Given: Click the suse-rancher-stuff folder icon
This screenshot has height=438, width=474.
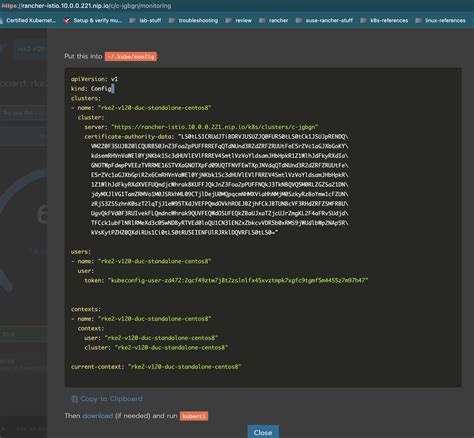Looking at the screenshot, I should coord(299,20).
